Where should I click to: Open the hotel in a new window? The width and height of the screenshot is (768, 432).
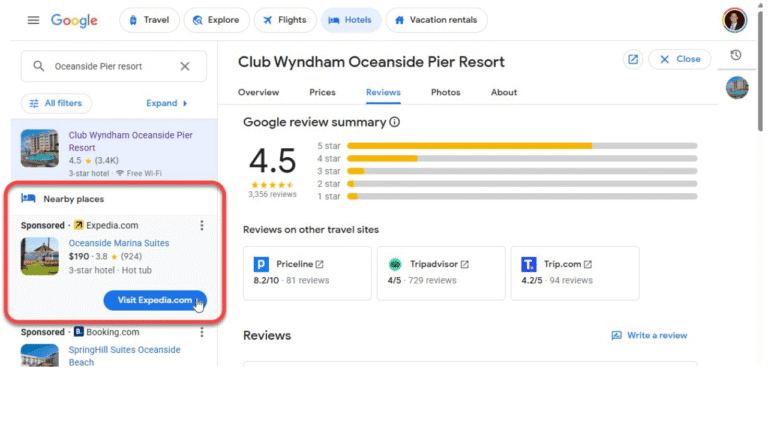pyautogui.click(x=633, y=59)
